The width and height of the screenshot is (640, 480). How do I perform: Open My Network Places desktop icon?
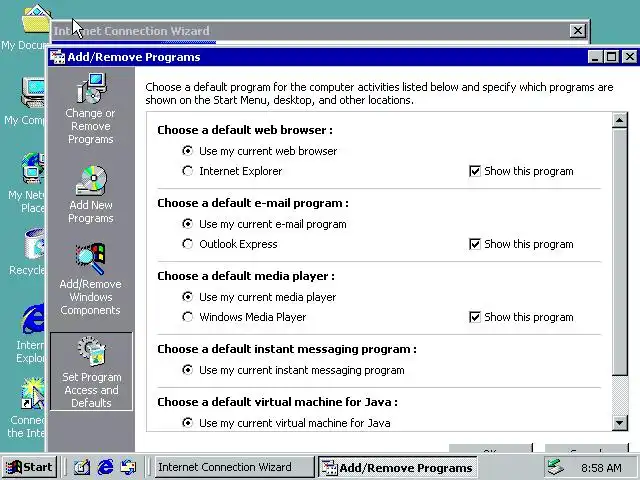(x=29, y=183)
